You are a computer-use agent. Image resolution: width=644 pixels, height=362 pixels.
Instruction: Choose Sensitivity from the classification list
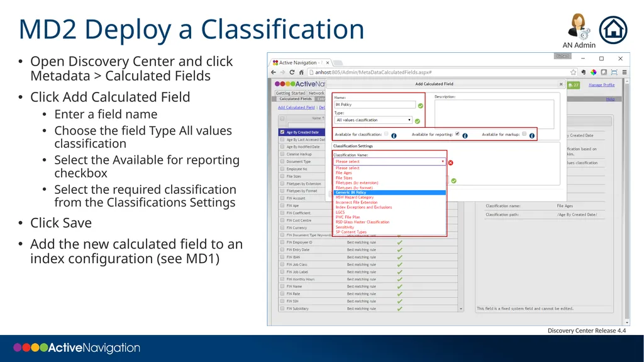tap(345, 227)
